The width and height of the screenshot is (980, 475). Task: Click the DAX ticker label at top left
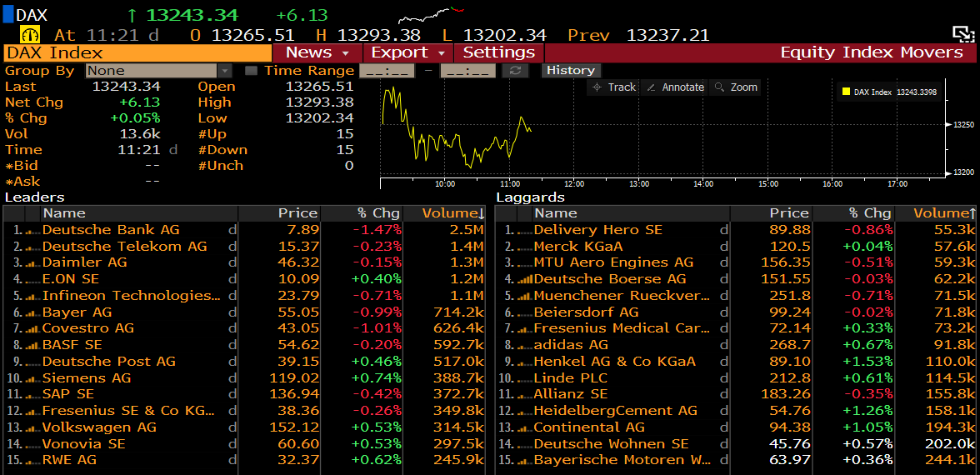[x=32, y=16]
